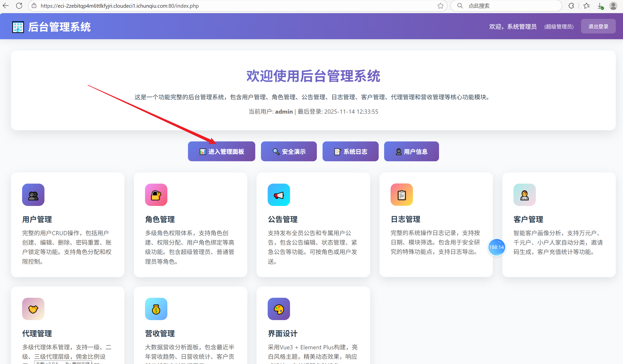623x364 pixels.
Task: Click the user management card icon
Action: [33, 195]
